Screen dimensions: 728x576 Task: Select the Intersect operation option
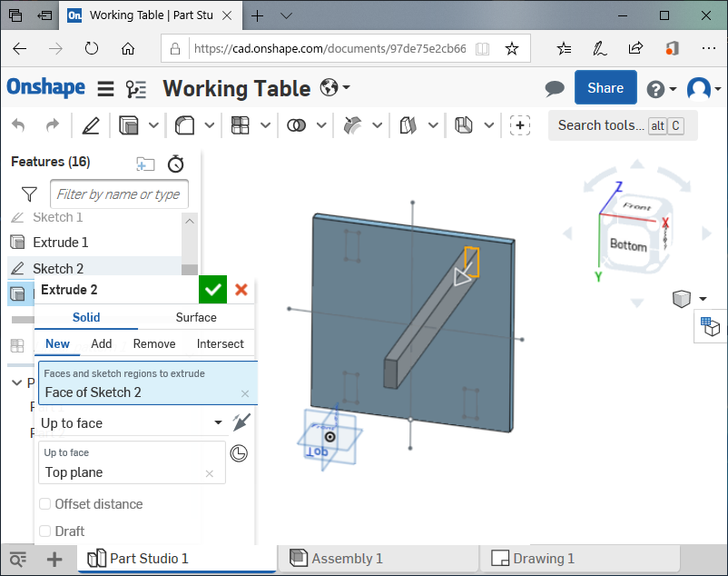(220, 343)
